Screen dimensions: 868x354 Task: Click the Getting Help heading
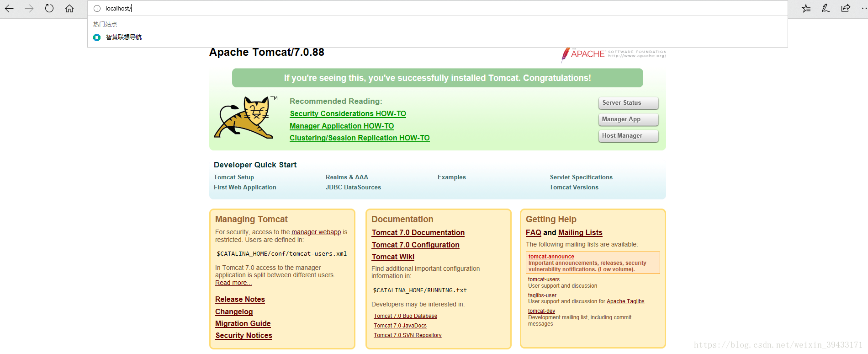pos(551,220)
